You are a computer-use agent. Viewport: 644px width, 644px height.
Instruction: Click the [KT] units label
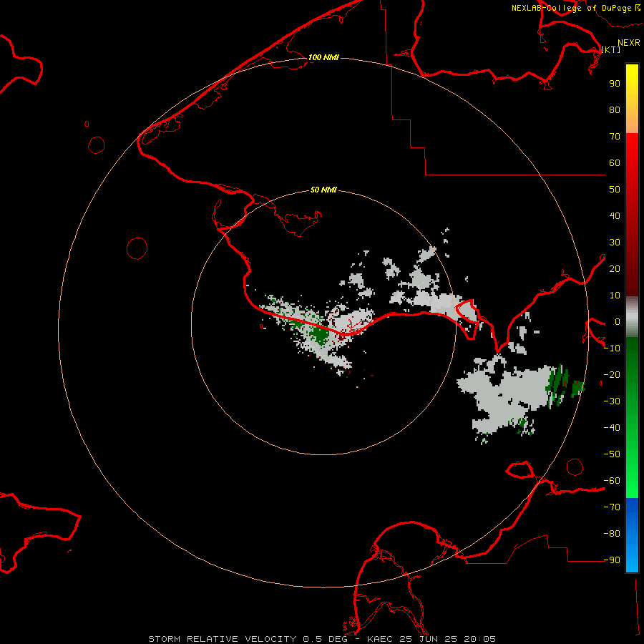[x=611, y=49]
